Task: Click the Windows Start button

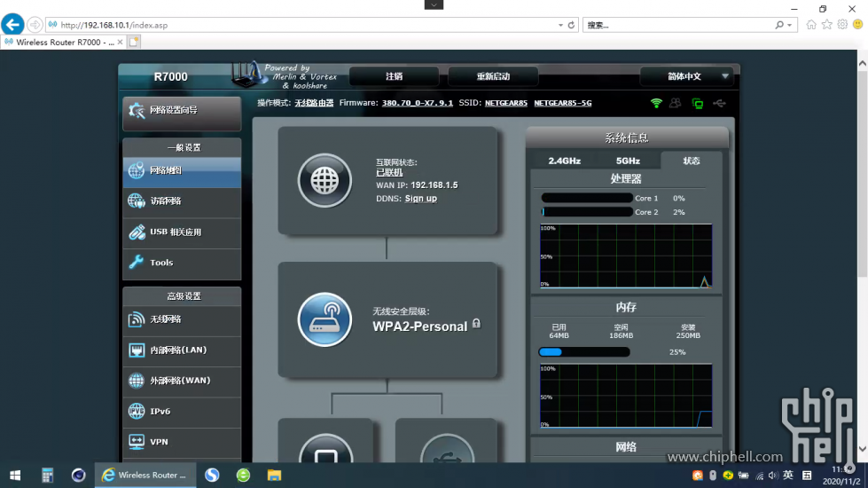Action: click(x=15, y=476)
